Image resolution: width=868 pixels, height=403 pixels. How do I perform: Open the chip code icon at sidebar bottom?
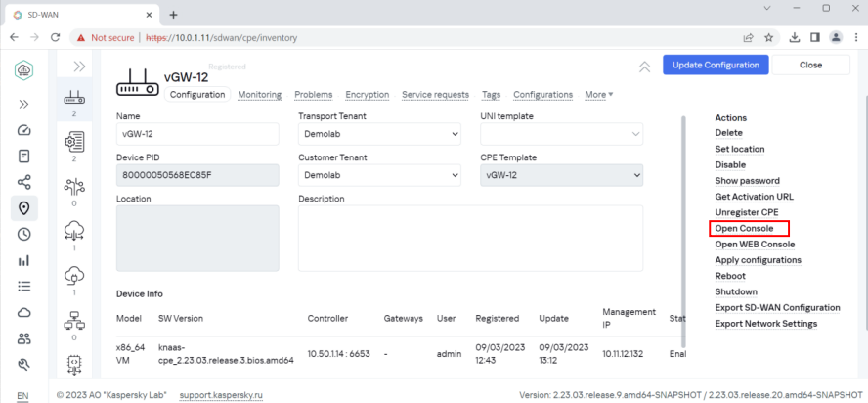coord(74,365)
